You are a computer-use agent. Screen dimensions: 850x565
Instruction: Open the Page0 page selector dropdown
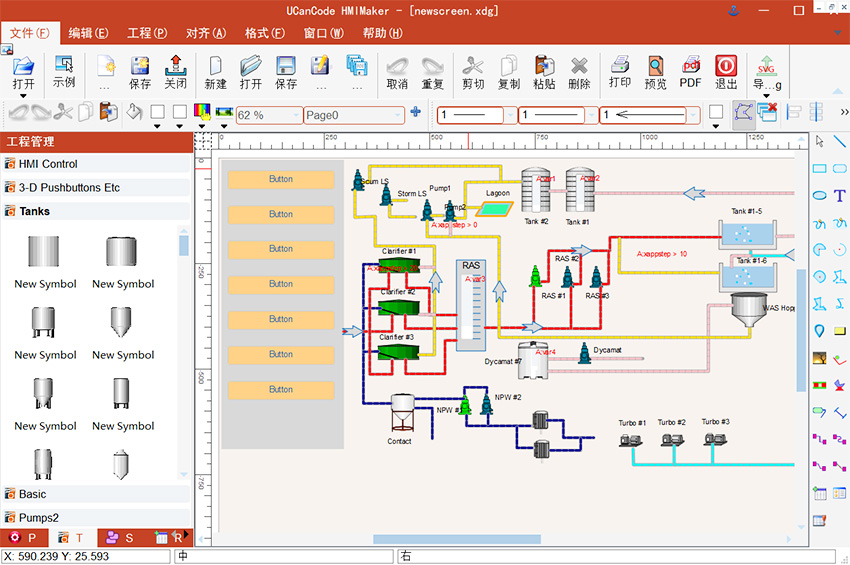[x=352, y=115]
